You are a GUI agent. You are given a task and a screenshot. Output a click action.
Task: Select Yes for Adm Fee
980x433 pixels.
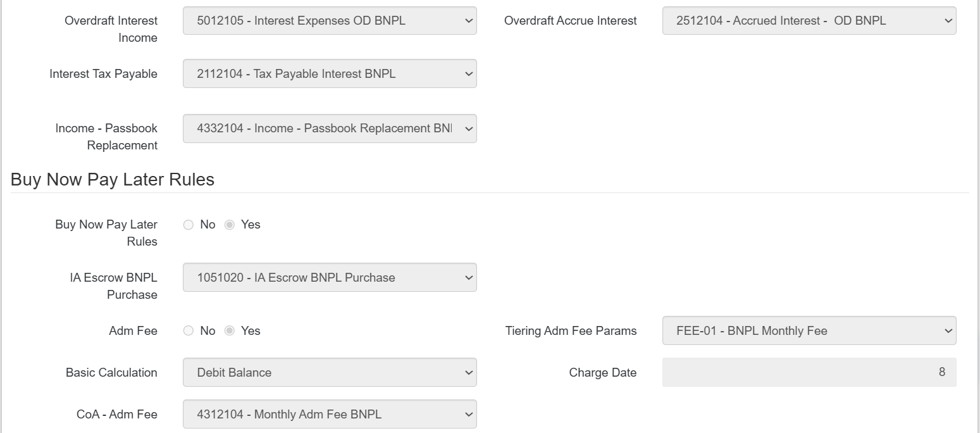230,330
